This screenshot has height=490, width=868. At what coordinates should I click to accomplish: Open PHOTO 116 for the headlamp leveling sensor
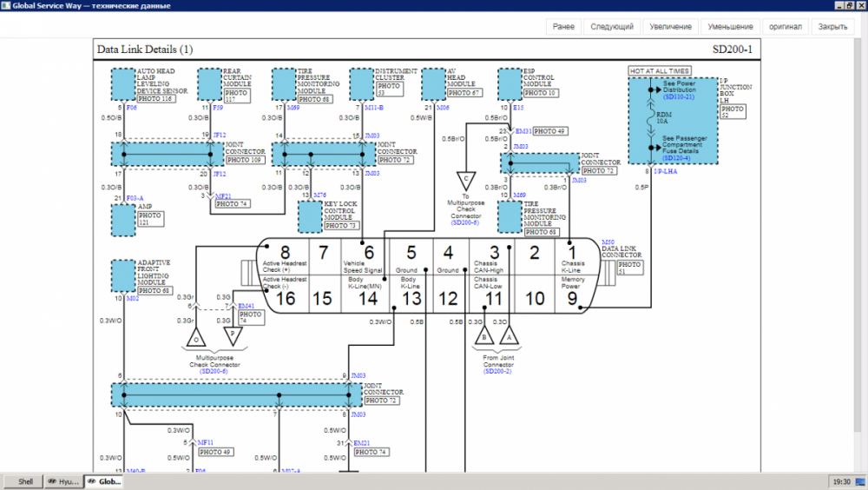(x=156, y=99)
